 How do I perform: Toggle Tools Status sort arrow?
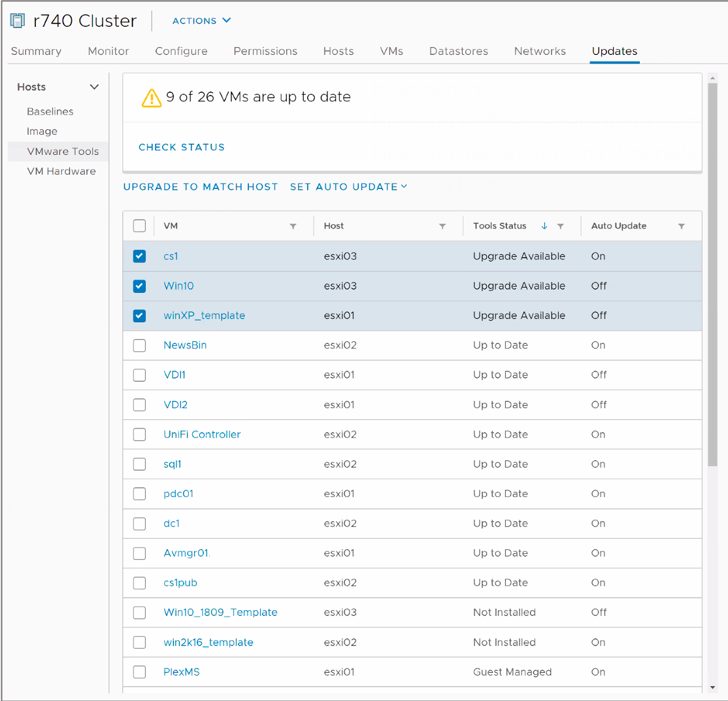pyautogui.click(x=544, y=226)
